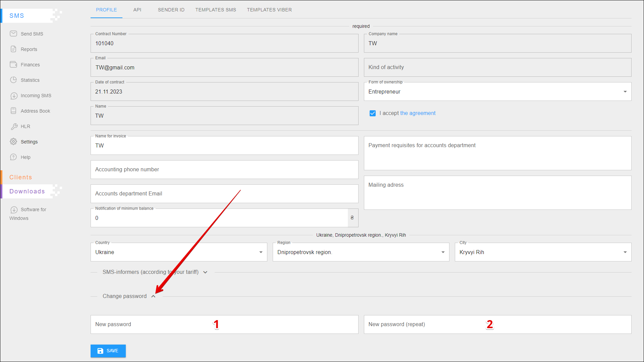Click the New password input field
The image size is (644, 362).
224,324
